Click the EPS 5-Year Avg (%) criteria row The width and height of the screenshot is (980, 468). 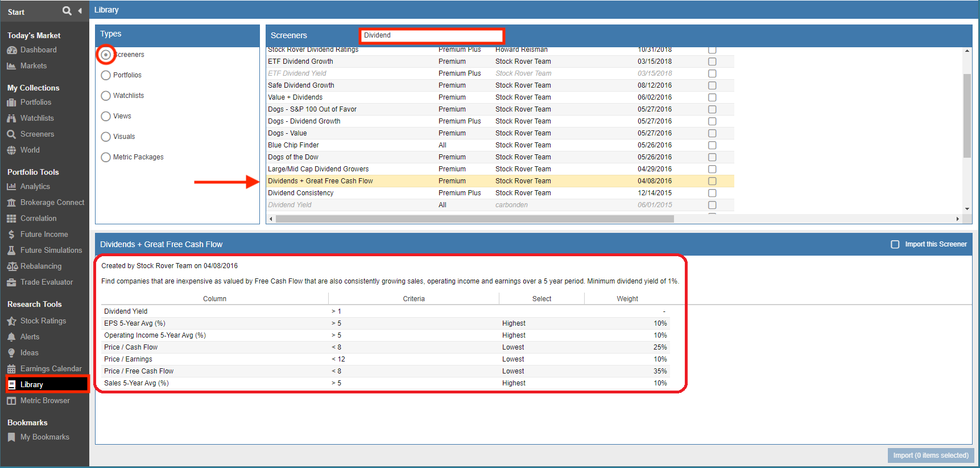[x=386, y=323]
